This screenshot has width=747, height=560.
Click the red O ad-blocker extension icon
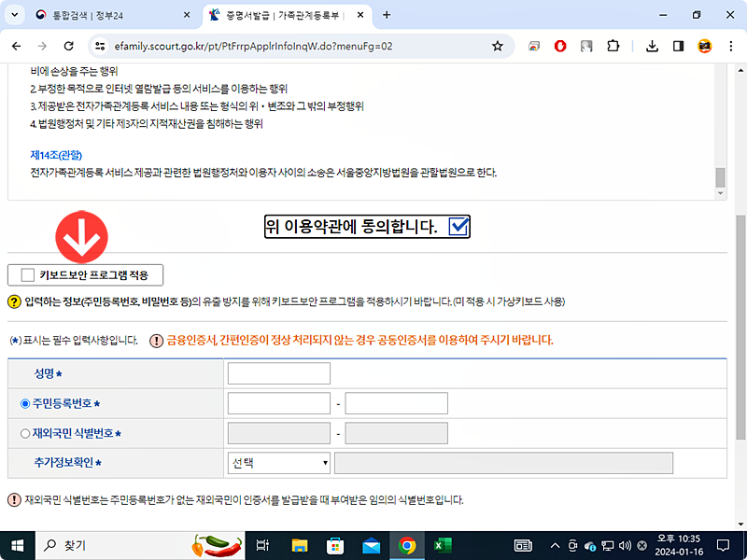pos(559,45)
